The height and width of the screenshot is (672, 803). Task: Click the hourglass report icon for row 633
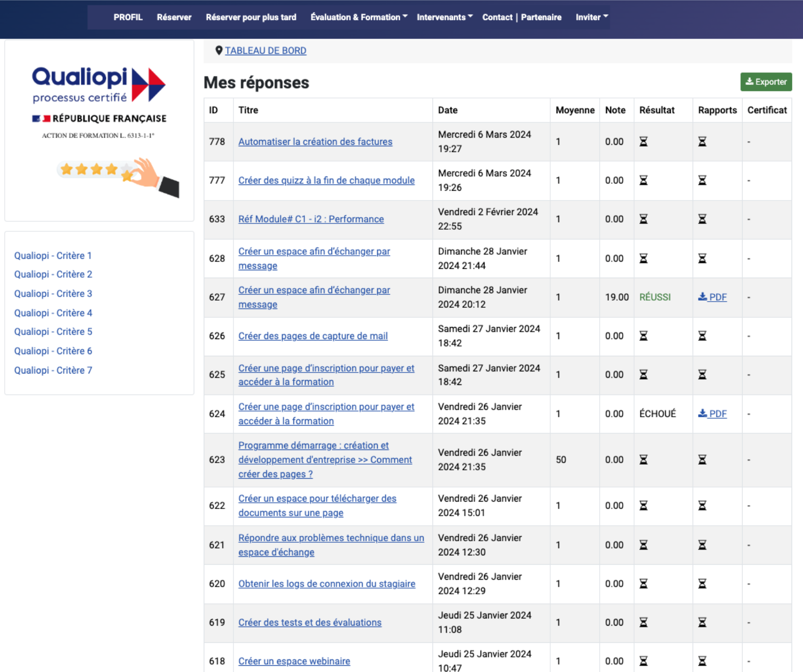[702, 219]
